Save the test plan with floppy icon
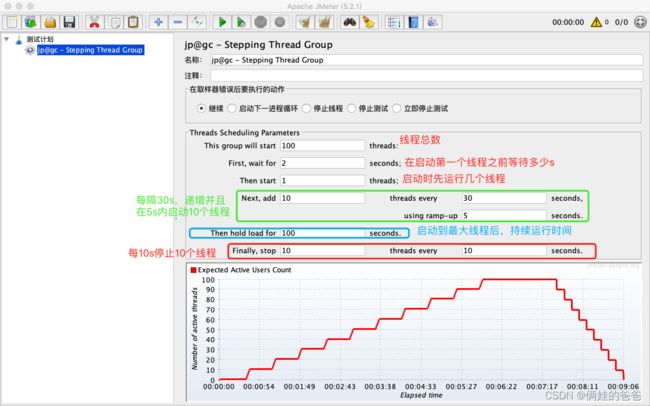The height and width of the screenshot is (406, 650). (x=69, y=22)
